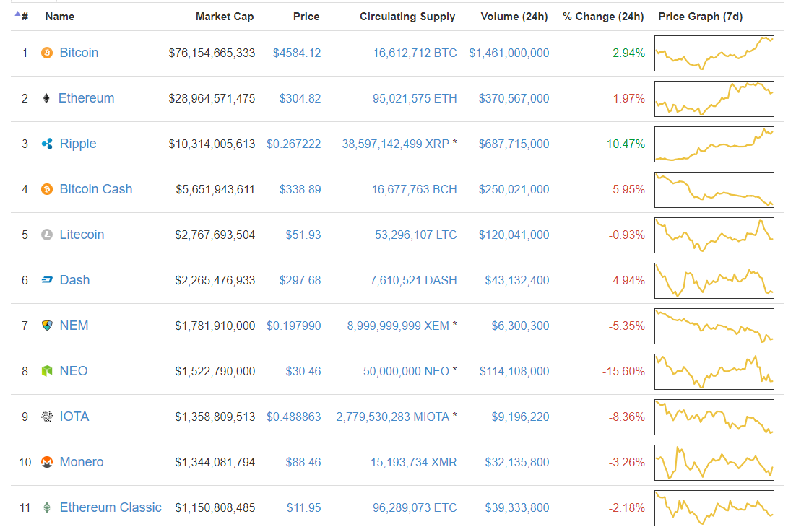Image resolution: width=796 pixels, height=532 pixels.
Task: Sort by Market Cap column header
Action: coord(225,16)
